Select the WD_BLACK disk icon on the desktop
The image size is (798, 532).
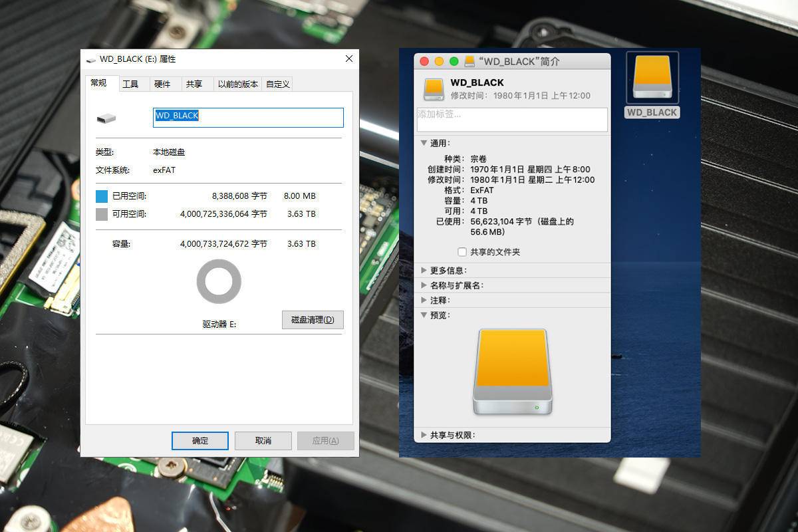(x=651, y=78)
